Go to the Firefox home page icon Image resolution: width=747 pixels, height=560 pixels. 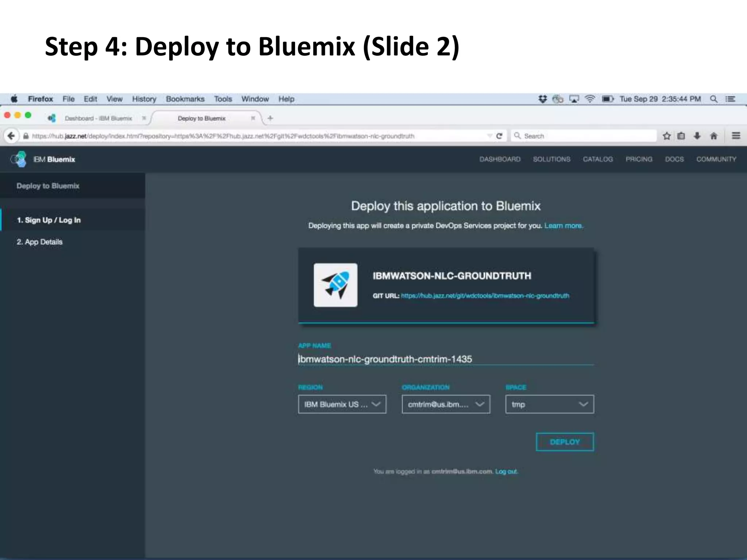pos(714,136)
